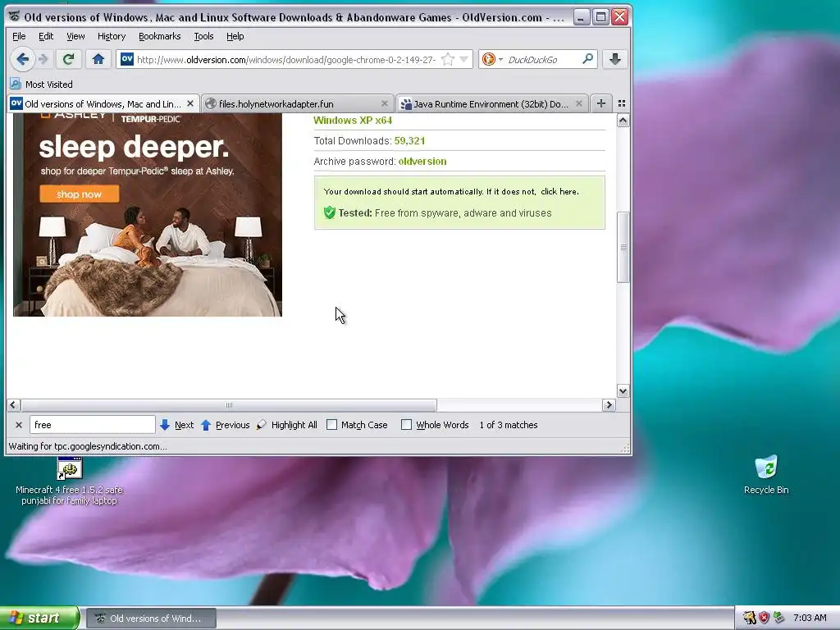Screen dimensions: 840x630
Task: Select the Old versions of Windows tab
Action: (103, 104)
